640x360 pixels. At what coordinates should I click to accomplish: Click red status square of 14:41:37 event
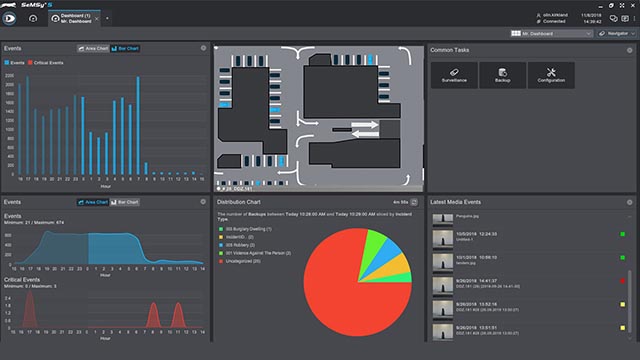(x=622, y=281)
